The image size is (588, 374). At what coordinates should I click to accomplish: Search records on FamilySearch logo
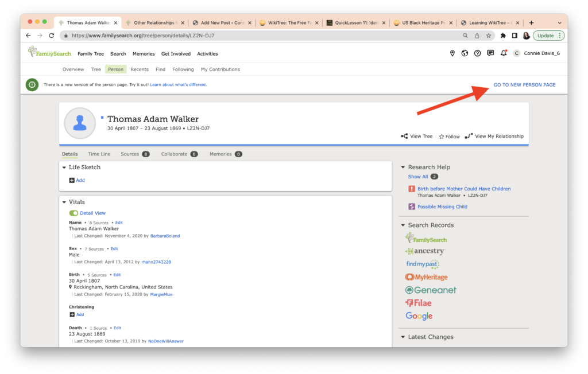[x=427, y=239]
